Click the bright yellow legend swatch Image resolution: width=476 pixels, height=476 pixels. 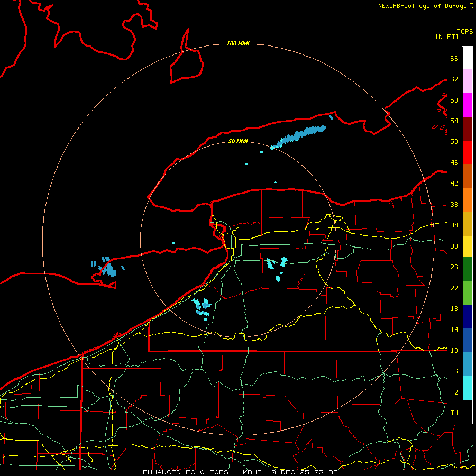tap(467, 246)
